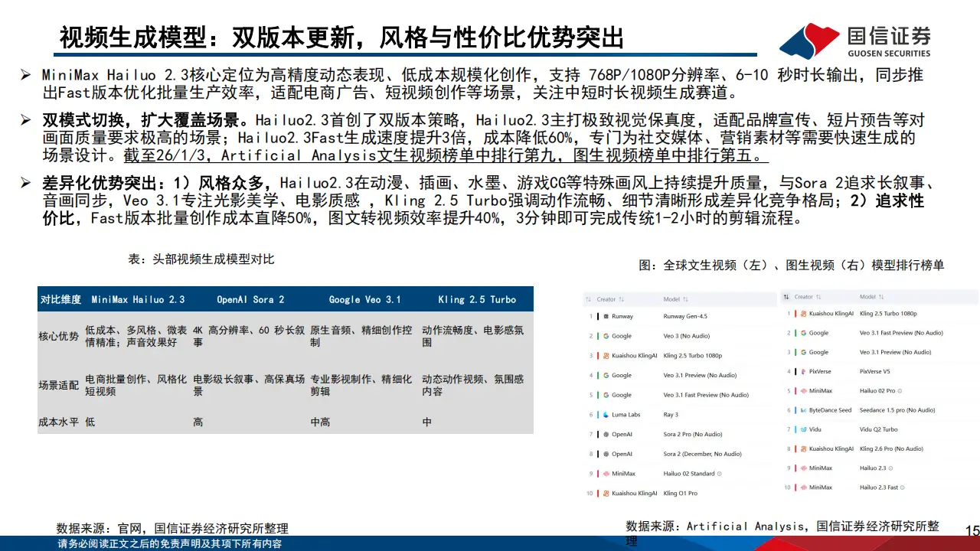Select the 'Sora 2 (December, No Audio)' model name

click(702, 454)
